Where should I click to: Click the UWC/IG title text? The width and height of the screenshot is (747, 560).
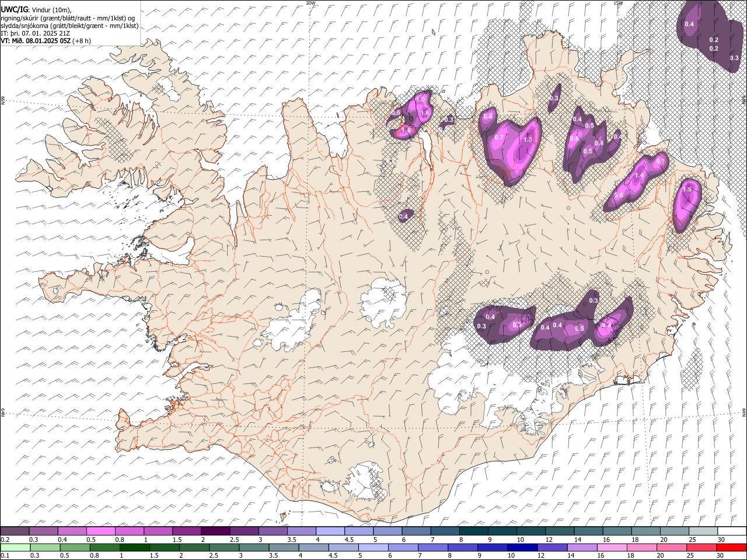(x=14, y=9)
